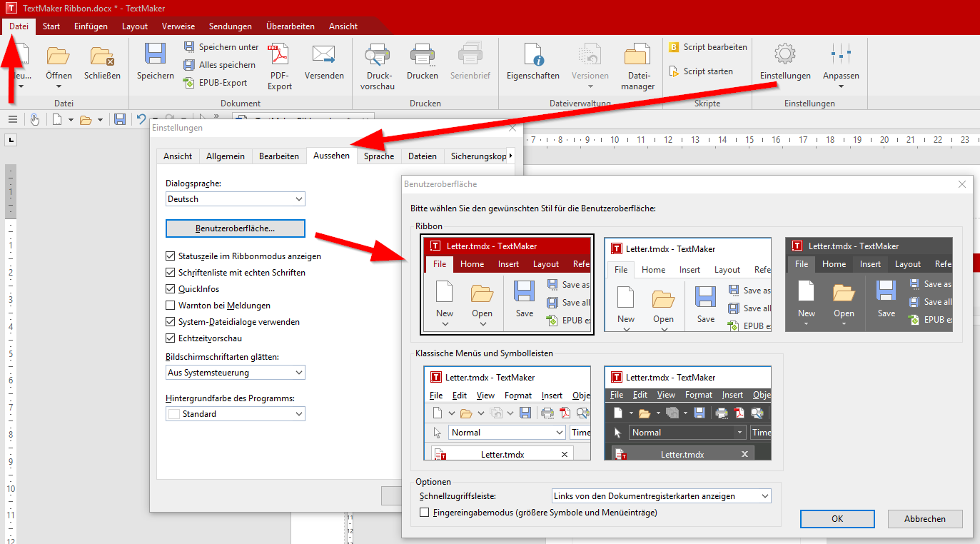The image size is (980, 544).
Task: Click the PDF-Export icon
Action: (x=279, y=55)
